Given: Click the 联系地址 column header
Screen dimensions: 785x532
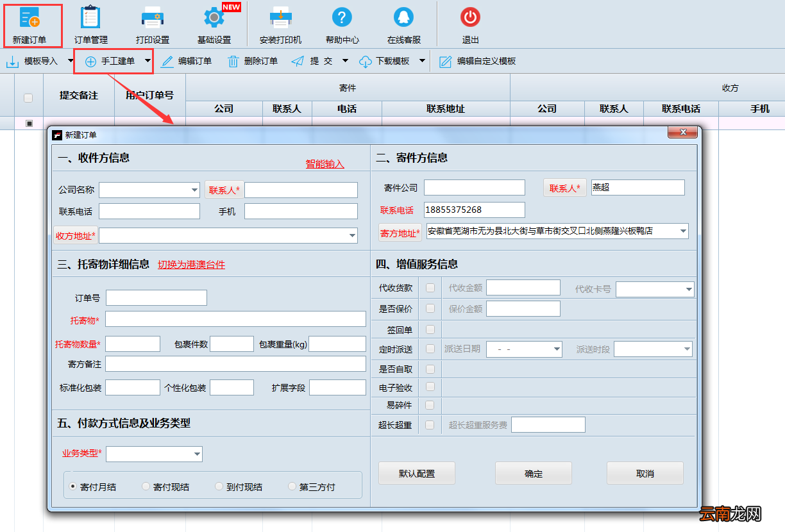Looking at the screenshot, I should [446, 108].
